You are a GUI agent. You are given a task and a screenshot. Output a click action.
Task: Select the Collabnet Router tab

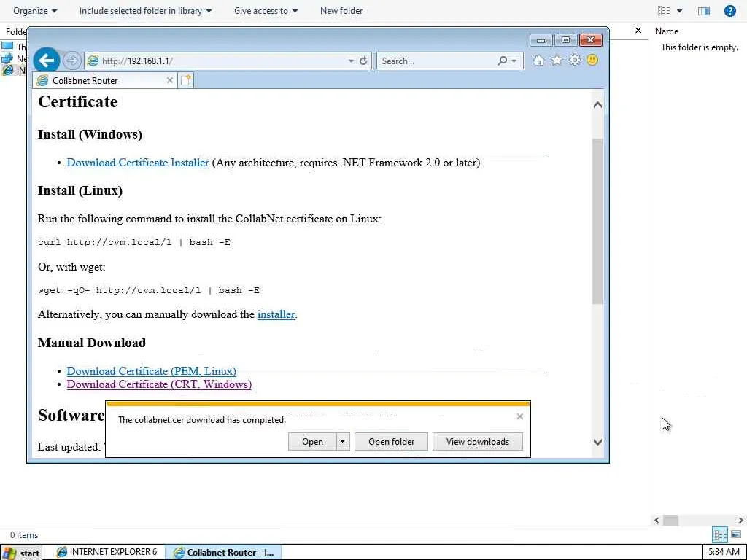point(105,80)
